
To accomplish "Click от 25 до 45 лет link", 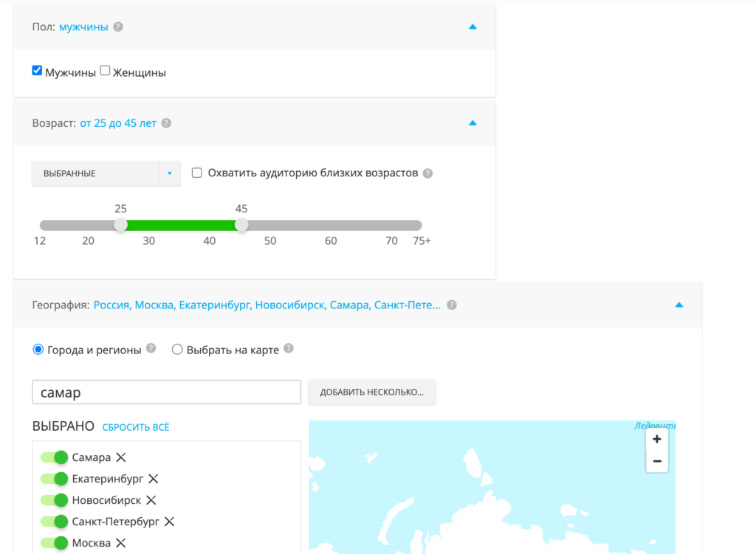I will tap(118, 123).
